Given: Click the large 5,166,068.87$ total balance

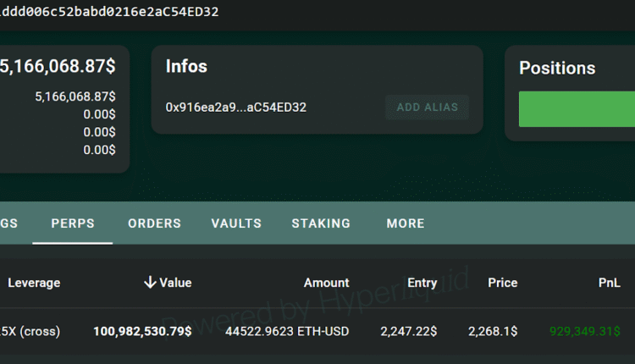Looking at the screenshot, I should (58, 65).
